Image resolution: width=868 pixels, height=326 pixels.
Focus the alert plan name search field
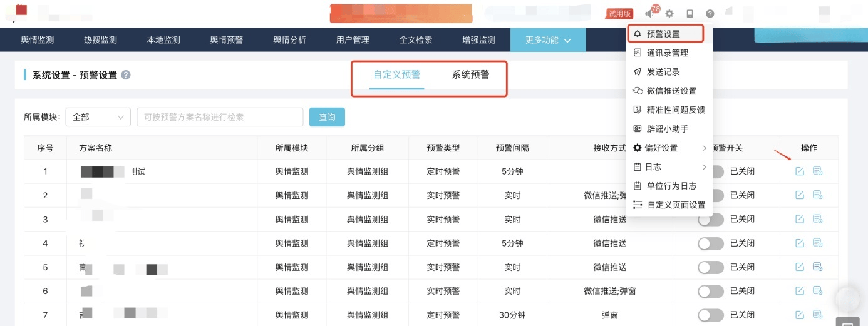pyautogui.click(x=220, y=117)
